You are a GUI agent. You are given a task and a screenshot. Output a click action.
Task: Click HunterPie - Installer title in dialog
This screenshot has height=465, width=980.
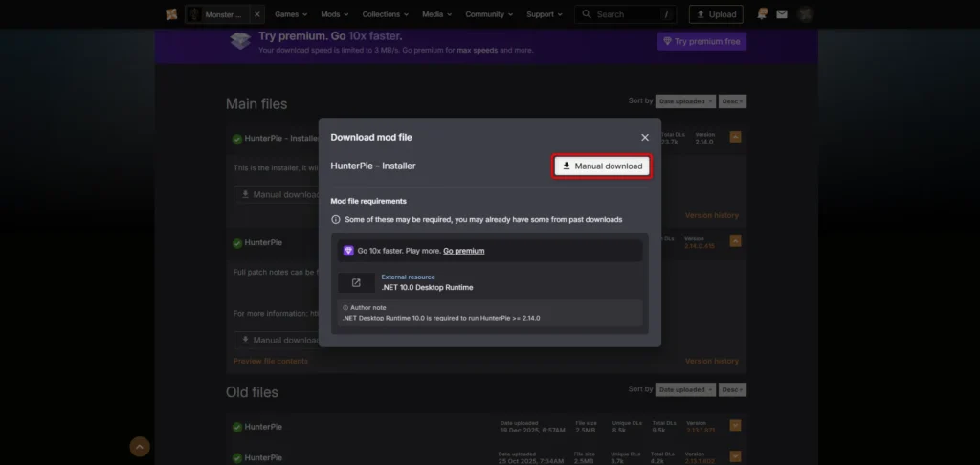[373, 166]
